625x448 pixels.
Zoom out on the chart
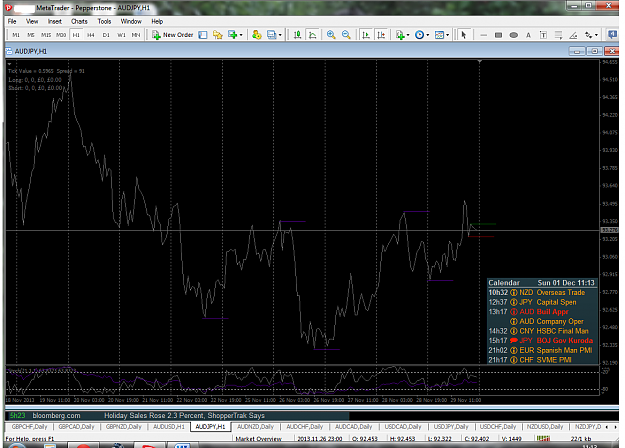[346, 35]
